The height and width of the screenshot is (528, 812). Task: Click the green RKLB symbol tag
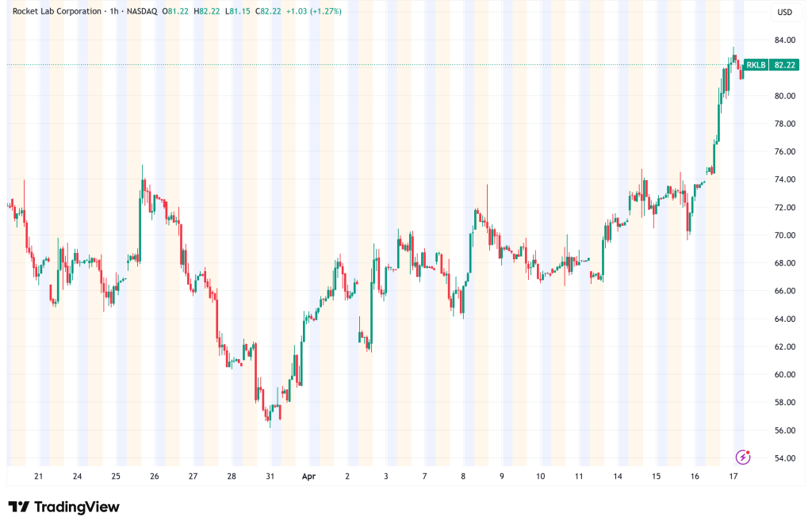(756, 65)
